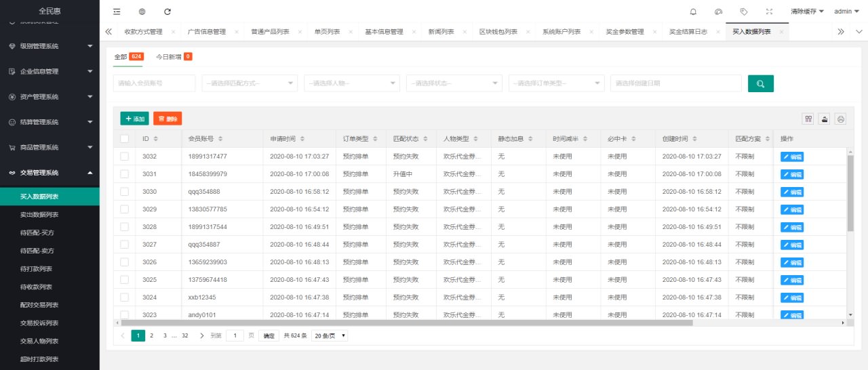This screenshot has height=370, width=868.
Task: Open the notification bell icon
Action: [x=693, y=12]
